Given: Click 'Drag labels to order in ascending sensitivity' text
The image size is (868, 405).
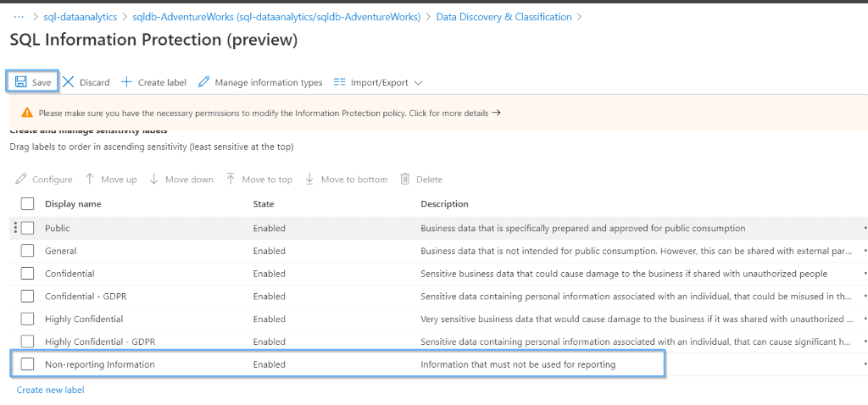Looking at the screenshot, I should [x=152, y=147].
